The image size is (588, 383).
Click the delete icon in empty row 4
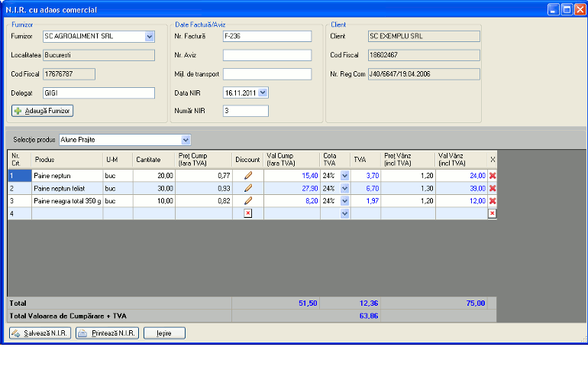(493, 213)
